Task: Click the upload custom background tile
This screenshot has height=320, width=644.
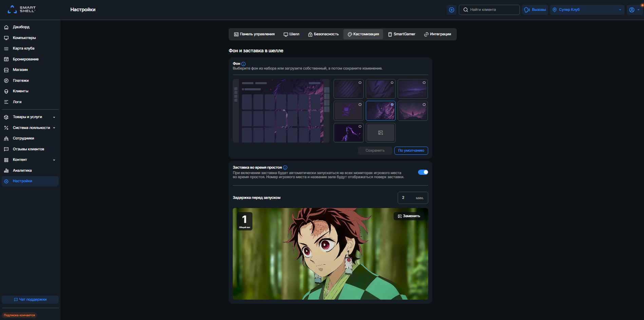Action: tap(381, 133)
